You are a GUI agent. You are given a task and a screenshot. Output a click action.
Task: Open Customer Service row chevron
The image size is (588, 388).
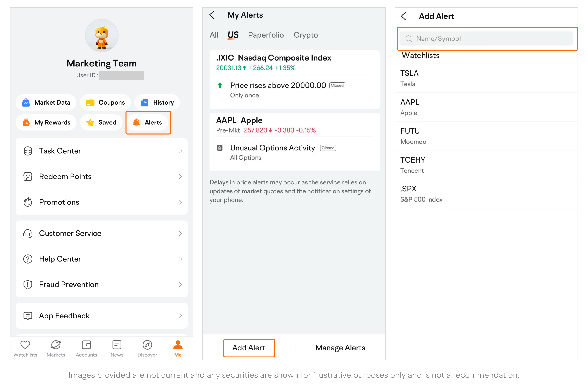point(180,233)
